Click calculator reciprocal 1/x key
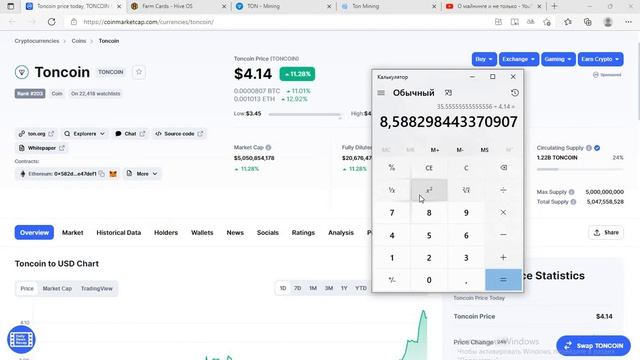The height and width of the screenshot is (360, 640). point(392,190)
